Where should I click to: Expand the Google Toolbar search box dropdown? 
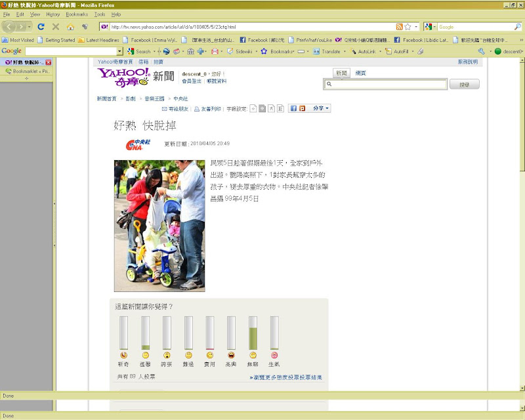tap(120, 51)
